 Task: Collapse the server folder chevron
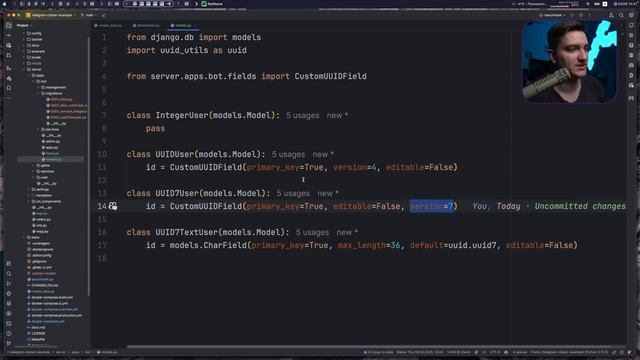coord(24,69)
